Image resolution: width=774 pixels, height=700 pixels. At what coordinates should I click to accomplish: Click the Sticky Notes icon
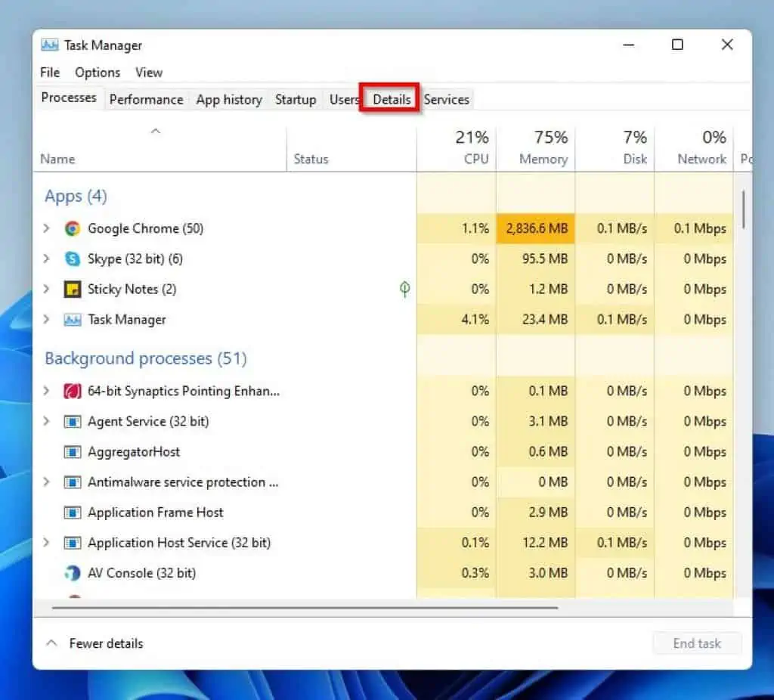pyautogui.click(x=72, y=289)
